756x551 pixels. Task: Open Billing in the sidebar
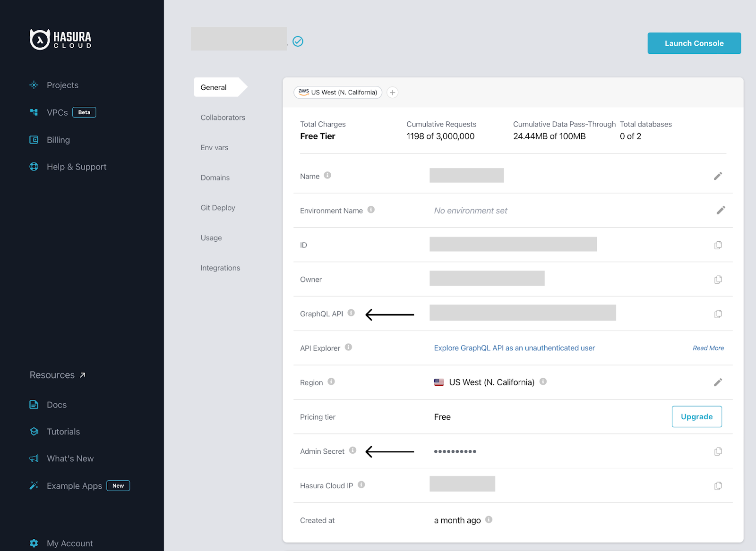tap(58, 140)
